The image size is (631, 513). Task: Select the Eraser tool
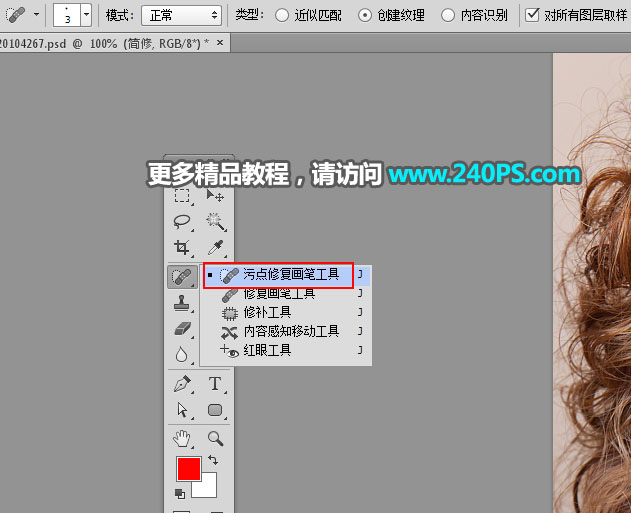pyautogui.click(x=182, y=329)
